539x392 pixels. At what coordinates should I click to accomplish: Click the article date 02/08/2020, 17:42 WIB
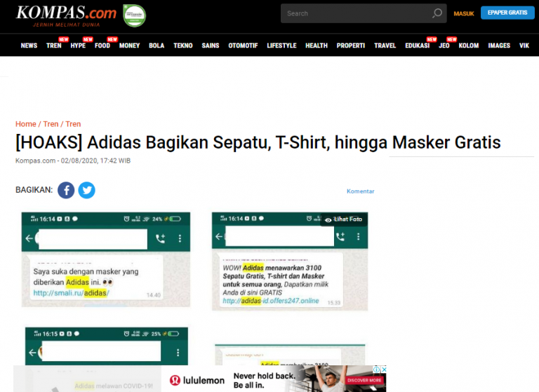(x=95, y=161)
